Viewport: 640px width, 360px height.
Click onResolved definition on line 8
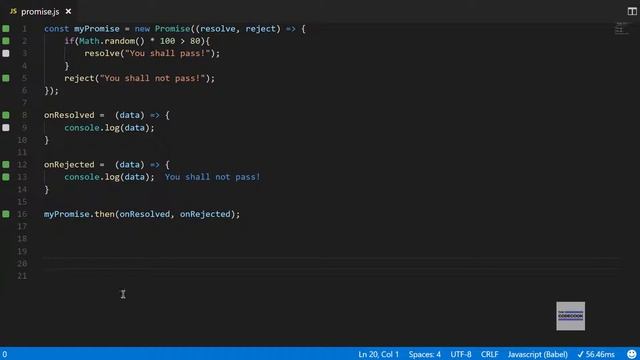tap(69, 115)
